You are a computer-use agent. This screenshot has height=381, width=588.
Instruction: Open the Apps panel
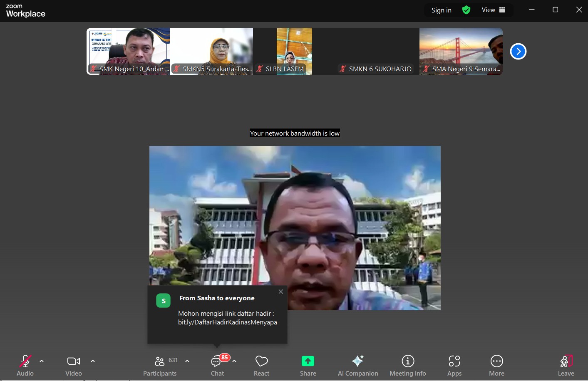click(454, 361)
